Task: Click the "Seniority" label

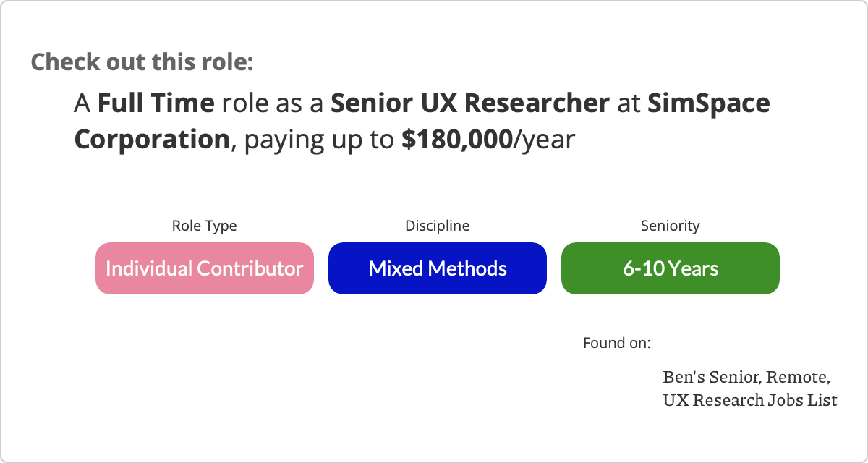Action: click(x=670, y=226)
